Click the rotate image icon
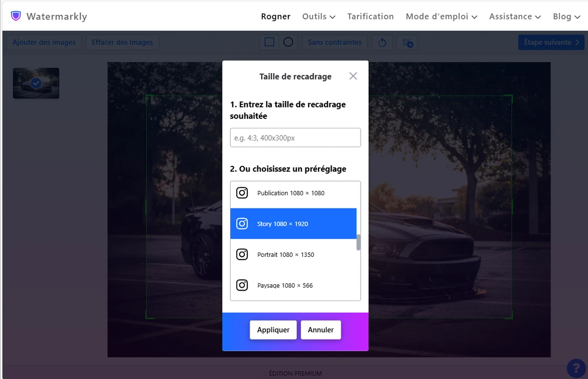Screen dimensions: 588x379 382,42
